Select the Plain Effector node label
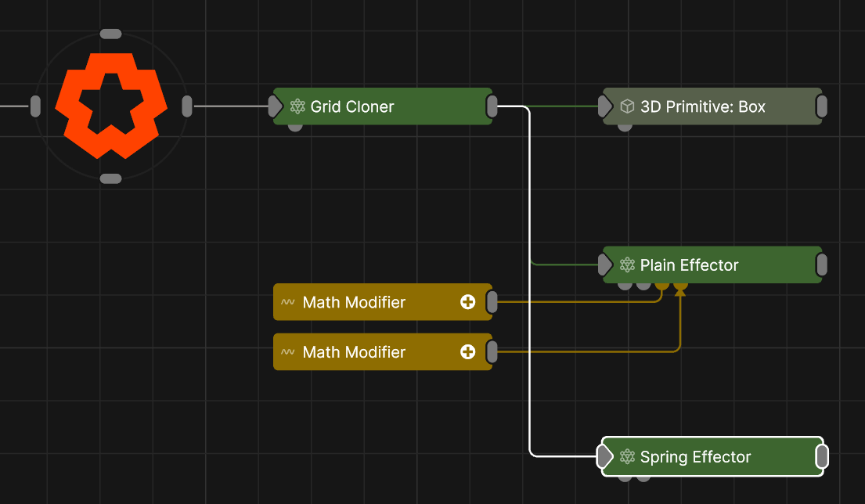Image resolution: width=865 pixels, height=504 pixels. coord(689,265)
